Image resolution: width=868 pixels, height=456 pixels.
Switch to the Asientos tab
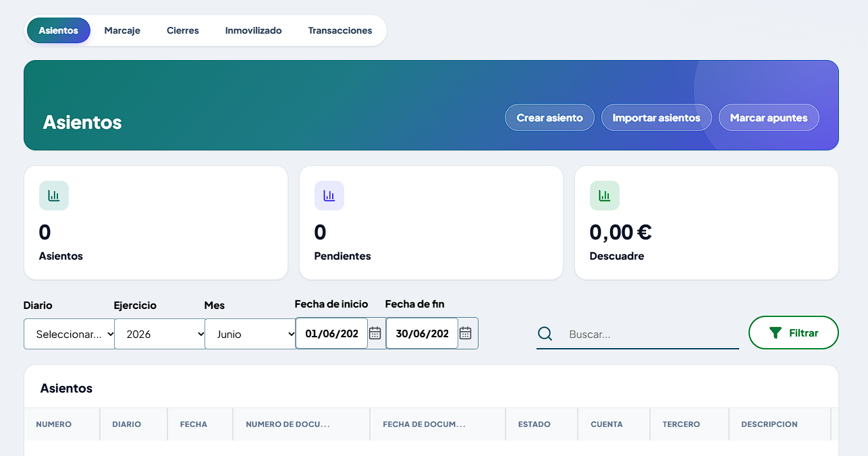[x=59, y=30]
